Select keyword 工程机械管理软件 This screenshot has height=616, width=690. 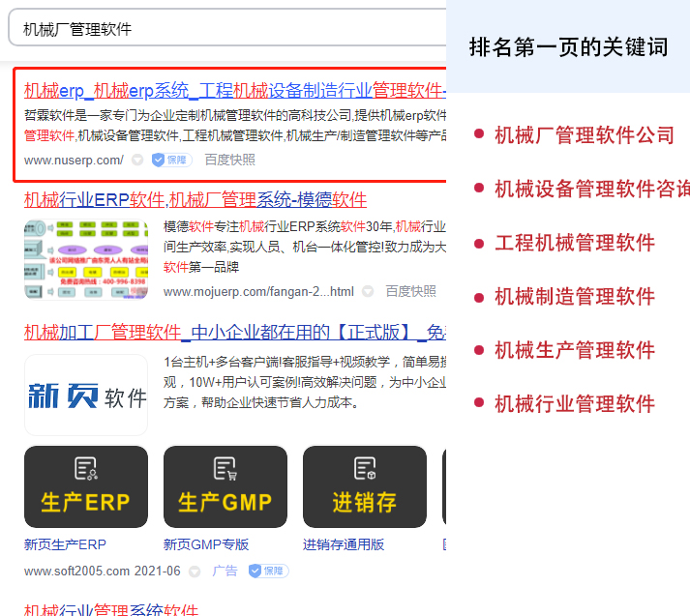coord(575,243)
